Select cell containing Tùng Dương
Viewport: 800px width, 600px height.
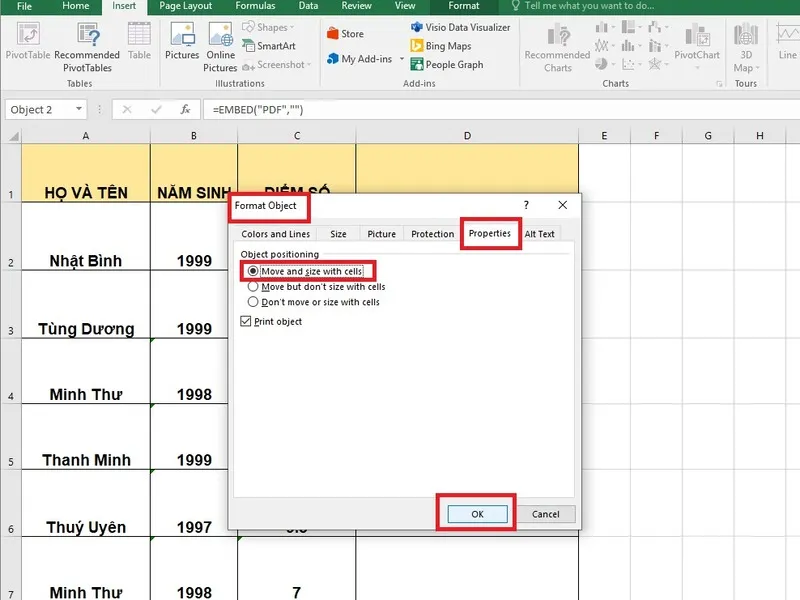[x=86, y=304]
